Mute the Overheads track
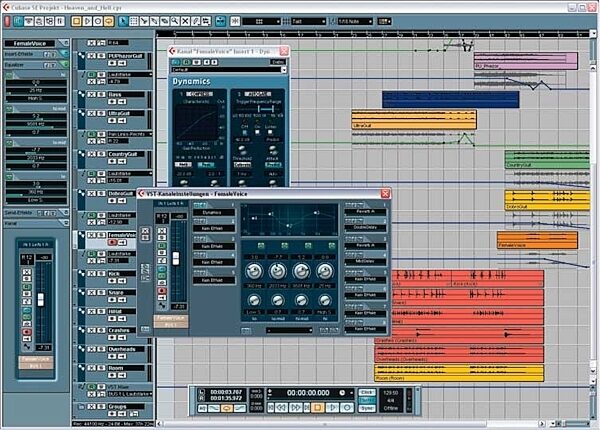The width and height of the screenshot is (600, 430). tap(92, 349)
